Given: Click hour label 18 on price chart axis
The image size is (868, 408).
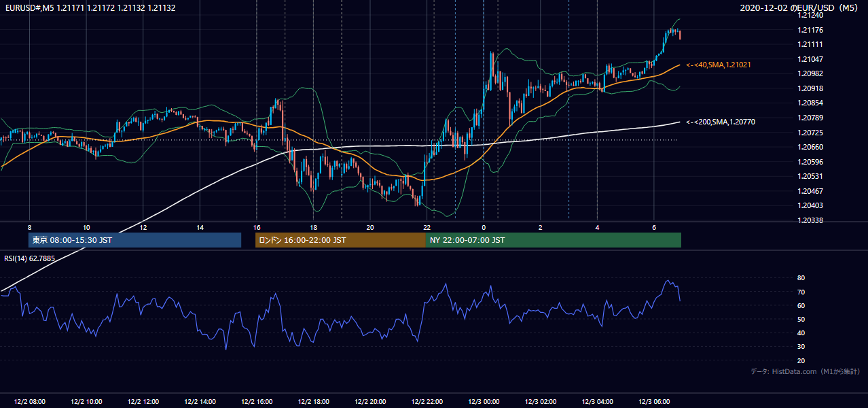Looking at the screenshot, I should point(313,227).
